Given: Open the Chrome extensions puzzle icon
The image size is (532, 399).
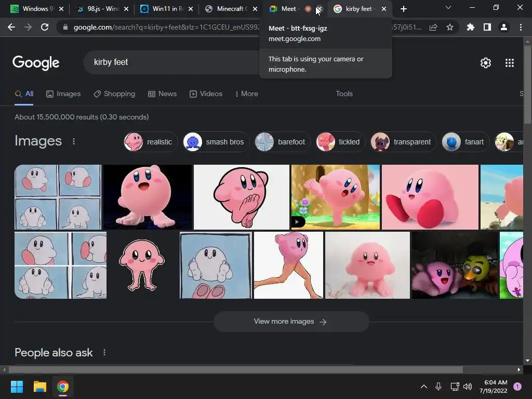Looking at the screenshot, I should click(471, 27).
